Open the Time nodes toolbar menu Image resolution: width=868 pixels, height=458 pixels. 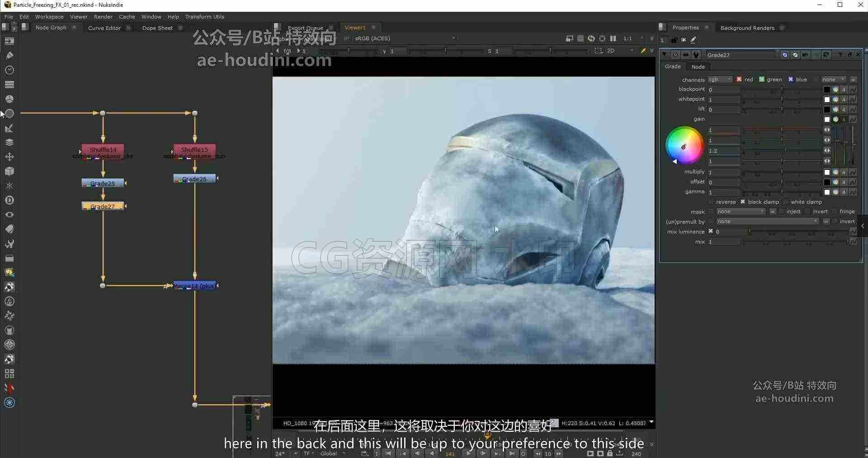click(9, 70)
